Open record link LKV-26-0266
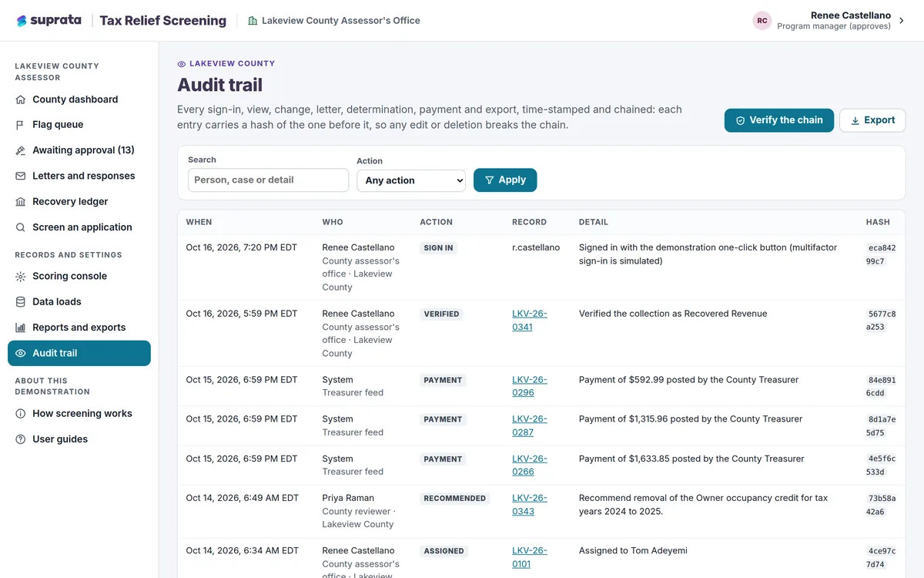924x578 pixels. (x=530, y=465)
